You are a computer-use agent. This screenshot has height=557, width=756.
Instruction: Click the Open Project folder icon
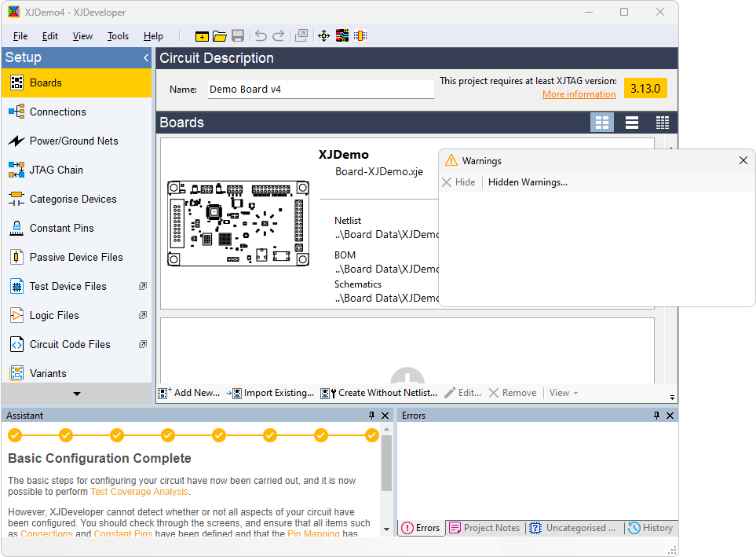[x=220, y=36]
